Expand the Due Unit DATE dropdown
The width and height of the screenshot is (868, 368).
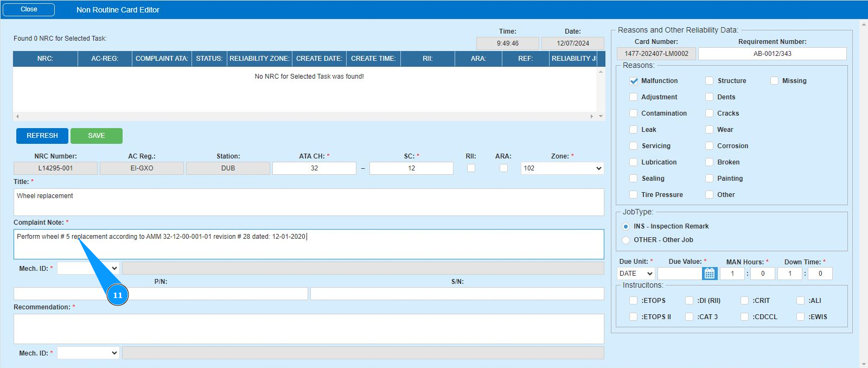[x=636, y=274]
